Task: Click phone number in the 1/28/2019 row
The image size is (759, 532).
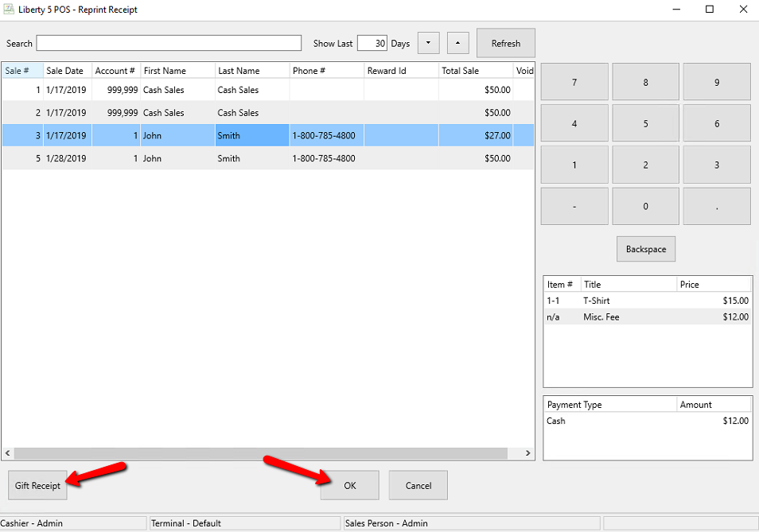Action: pyautogui.click(x=324, y=158)
